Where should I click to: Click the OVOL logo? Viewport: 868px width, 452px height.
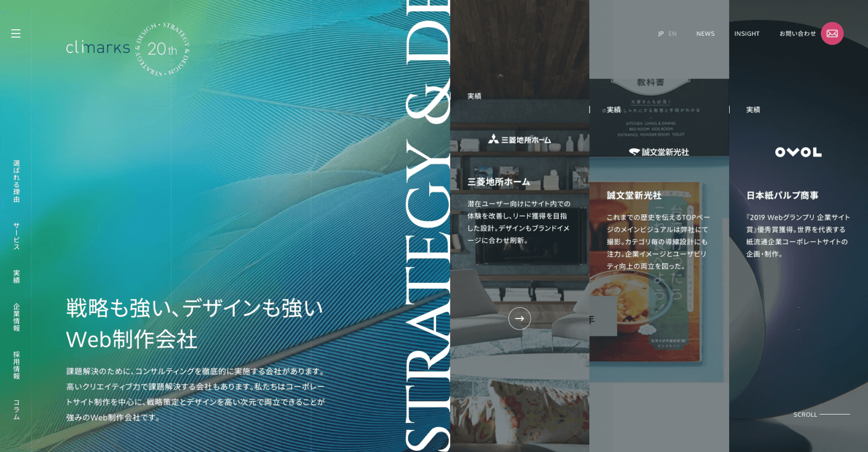[x=799, y=152]
